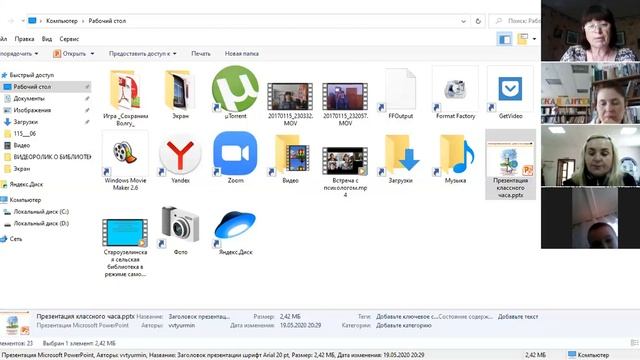Open the Сервис menu
The image size is (640, 360).
69,39
